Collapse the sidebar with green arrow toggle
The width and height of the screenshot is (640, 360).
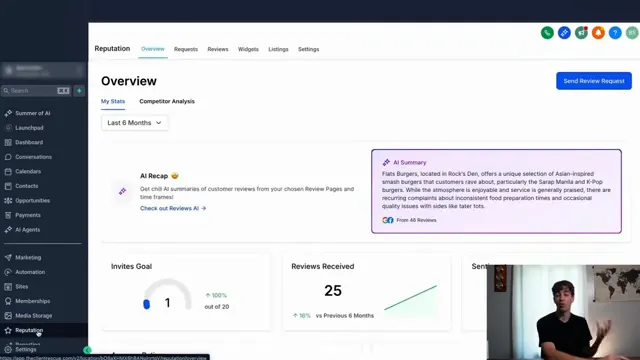click(x=87, y=350)
